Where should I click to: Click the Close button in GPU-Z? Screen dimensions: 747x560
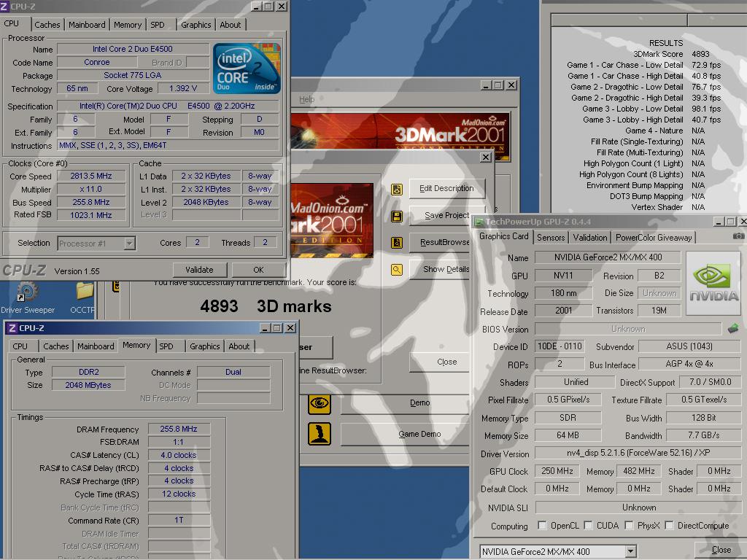[x=721, y=550]
